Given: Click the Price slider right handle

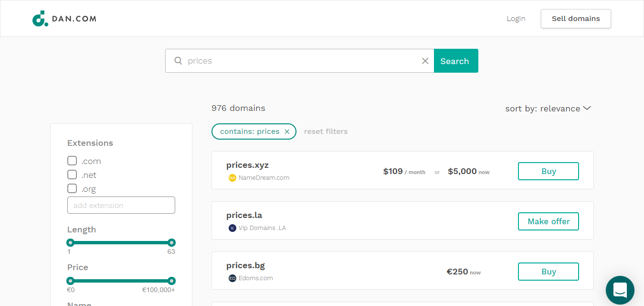Looking at the screenshot, I should [172, 281].
